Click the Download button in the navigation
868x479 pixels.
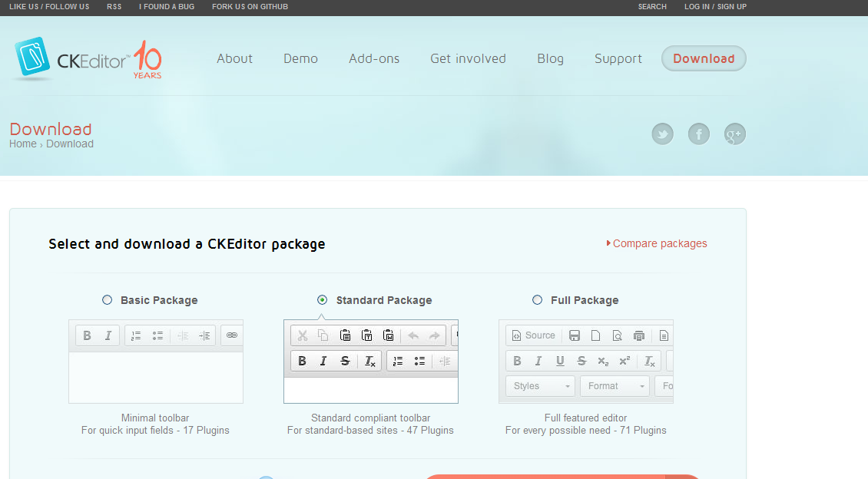pos(704,58)
